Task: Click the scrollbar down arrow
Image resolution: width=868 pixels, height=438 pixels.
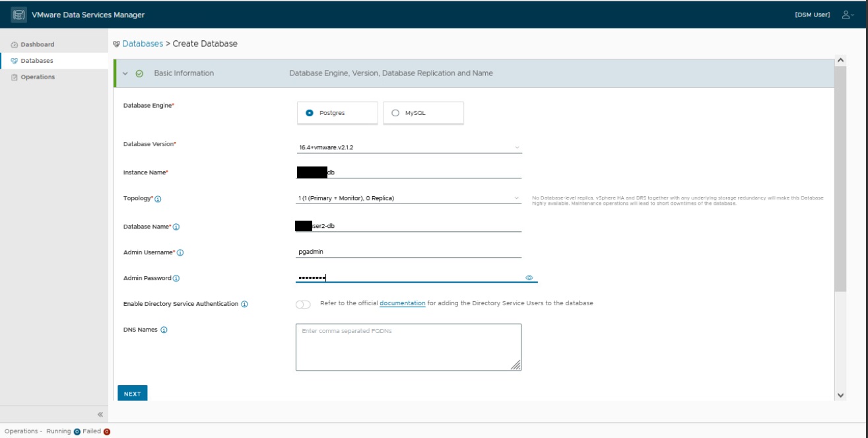Action: pos(840,395)
